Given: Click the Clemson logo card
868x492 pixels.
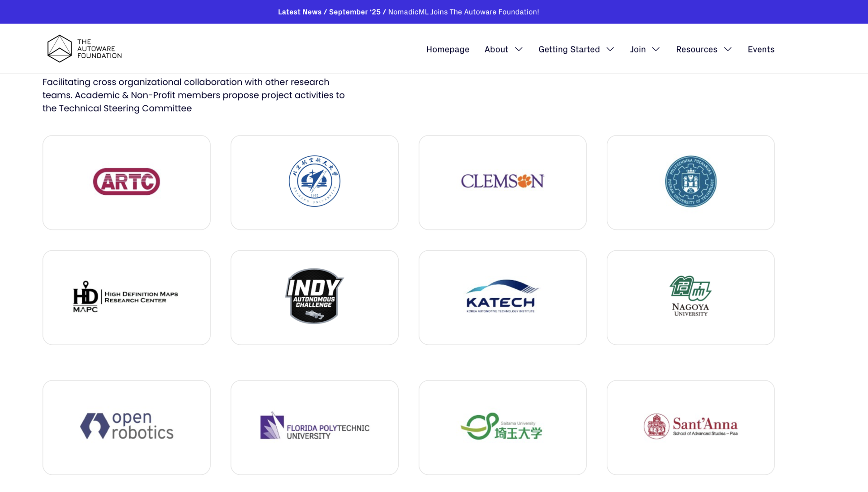Looking at the screenshot, I should pyautogui.click(x=502, y=182).
